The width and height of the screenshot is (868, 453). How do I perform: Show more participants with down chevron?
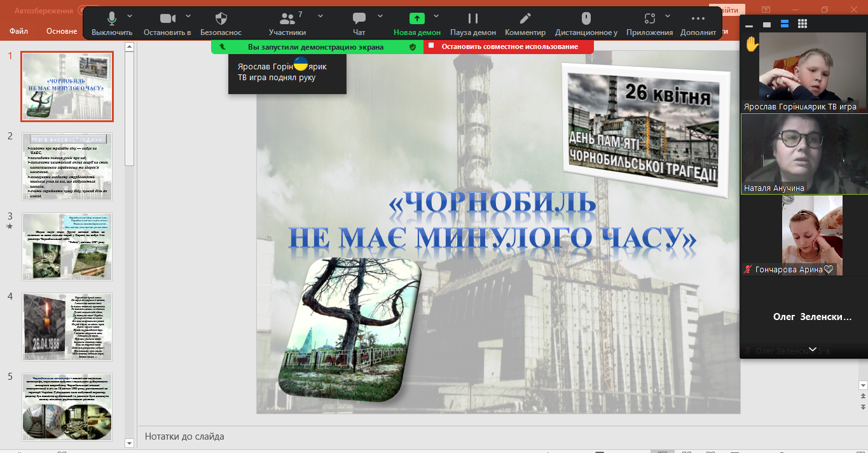pyautogui.click(x=813, y=349)
